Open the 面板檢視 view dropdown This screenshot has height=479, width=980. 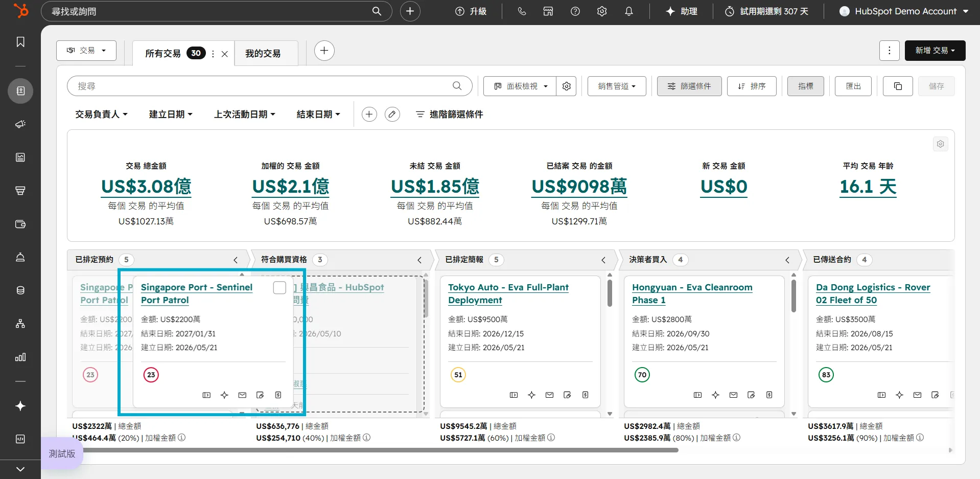[521, 86]
